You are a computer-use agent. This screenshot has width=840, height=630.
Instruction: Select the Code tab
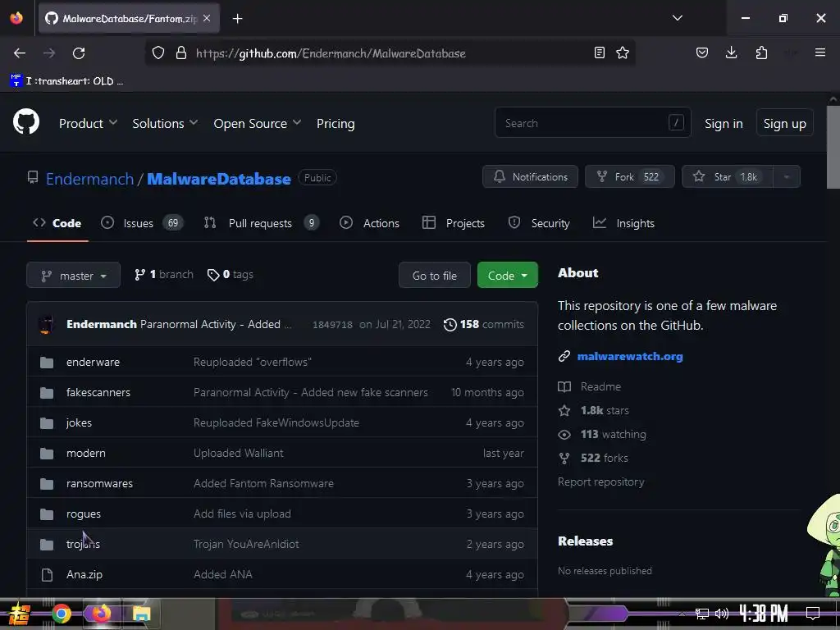tap(57, 223)
